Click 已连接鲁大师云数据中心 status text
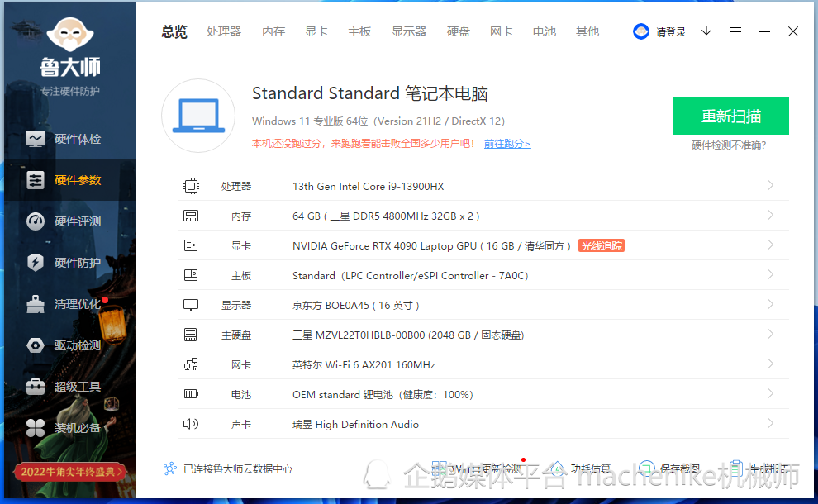 click(x=238, y=469)
